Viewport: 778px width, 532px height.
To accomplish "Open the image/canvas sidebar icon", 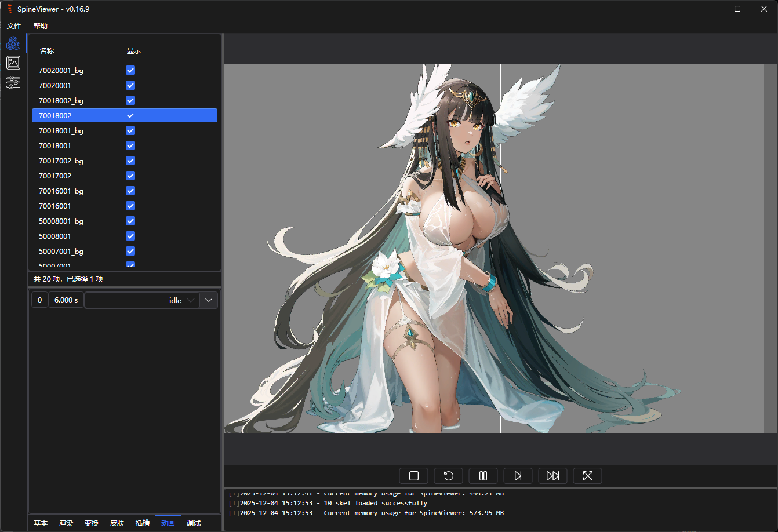I will pyautogui.click(x=13, y=63).
